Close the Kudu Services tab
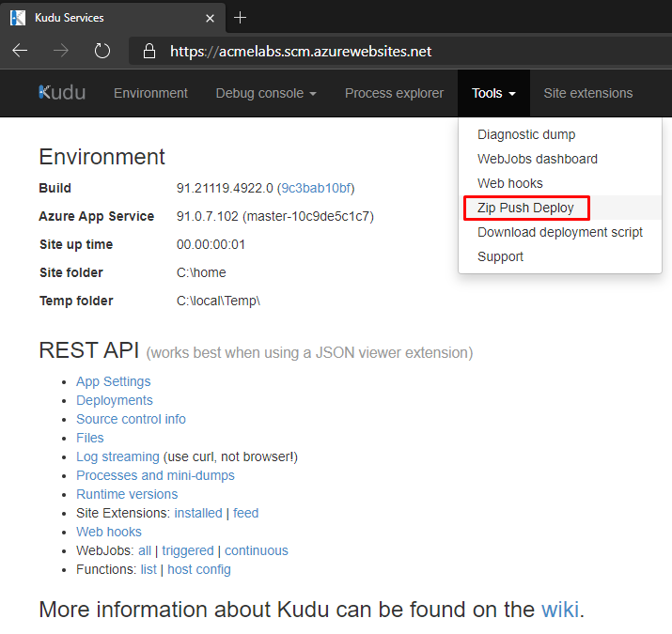672x634 pixels. coord(210,18)
